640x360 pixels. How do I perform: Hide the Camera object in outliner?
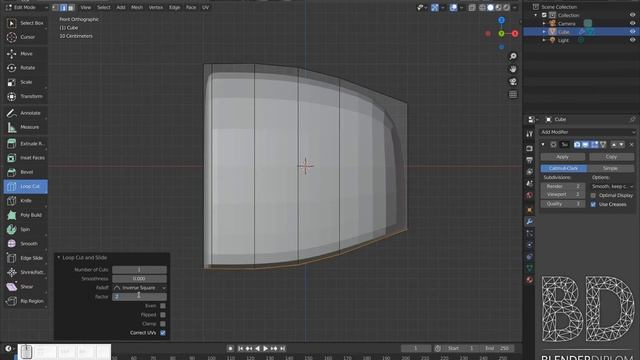632,23
